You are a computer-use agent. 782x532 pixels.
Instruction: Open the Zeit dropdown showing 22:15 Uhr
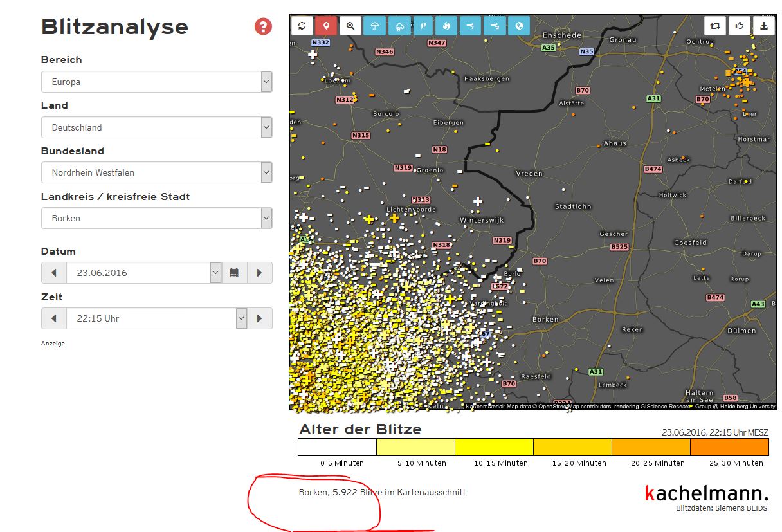click(x=157, y=318)
